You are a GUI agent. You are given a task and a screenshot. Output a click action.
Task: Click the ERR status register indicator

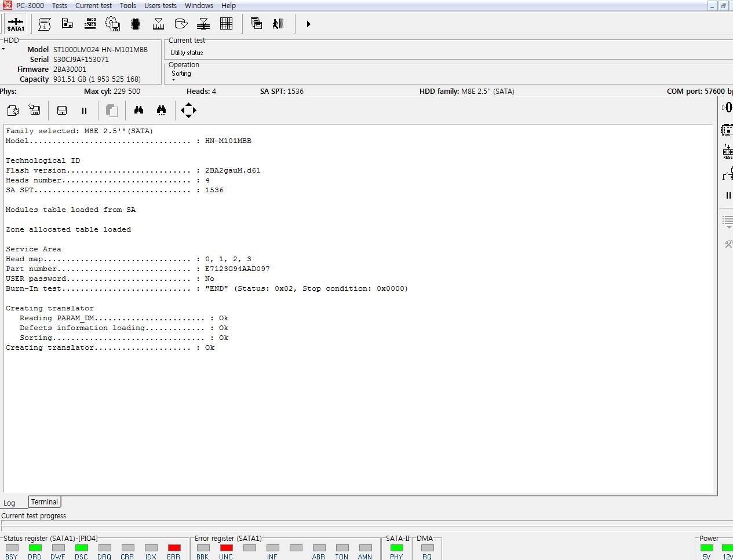click(x=174, y=548)
